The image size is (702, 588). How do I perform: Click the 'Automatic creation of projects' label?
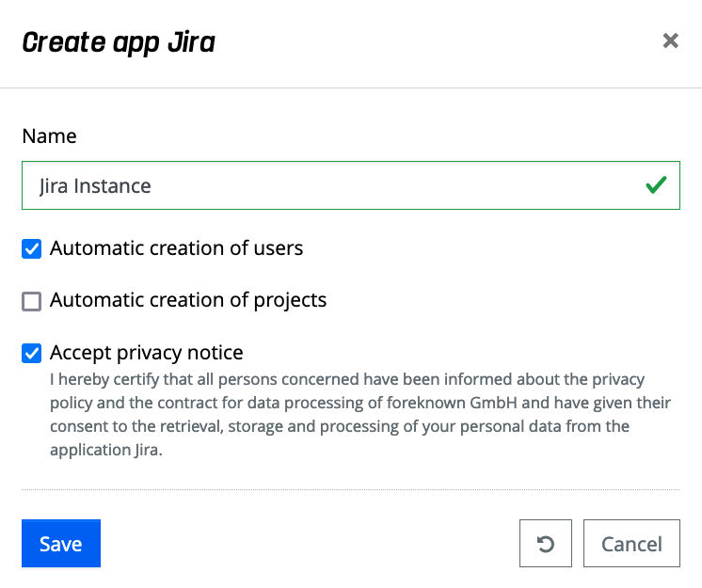(188, 300)
